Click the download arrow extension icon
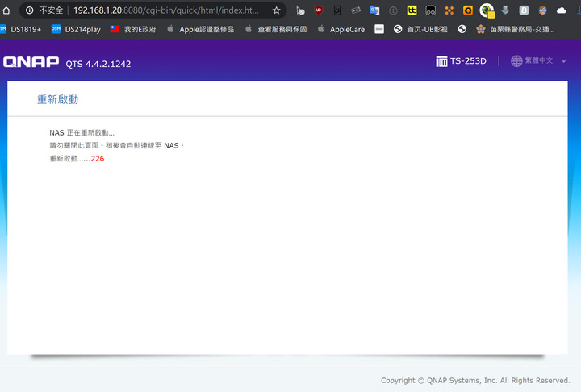581x392 pixels. click(x=505, y=10)
